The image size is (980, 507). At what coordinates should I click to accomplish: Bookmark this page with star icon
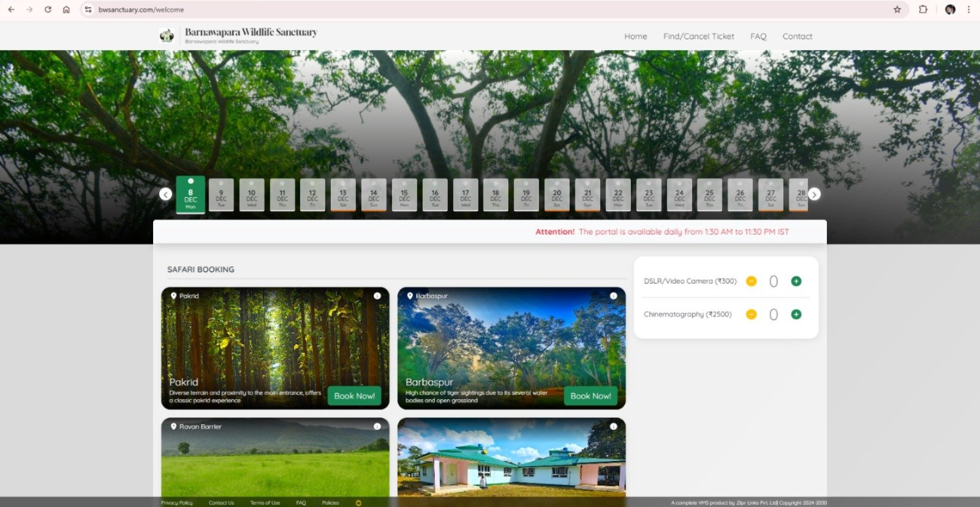tap(897, 9)
